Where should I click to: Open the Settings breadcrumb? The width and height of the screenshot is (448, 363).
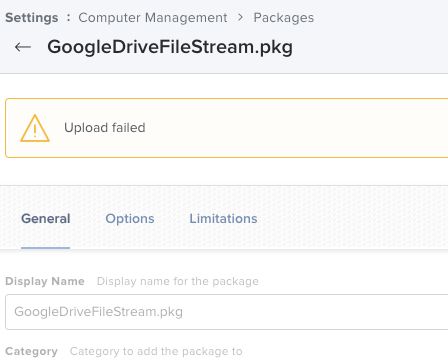(x=32, y=18)
